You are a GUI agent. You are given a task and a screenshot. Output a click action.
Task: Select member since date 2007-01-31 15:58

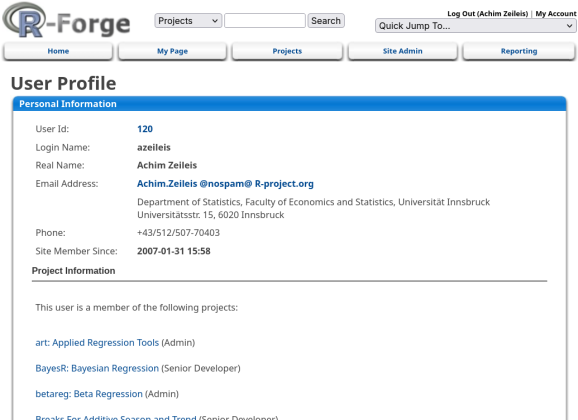[174, 251]
